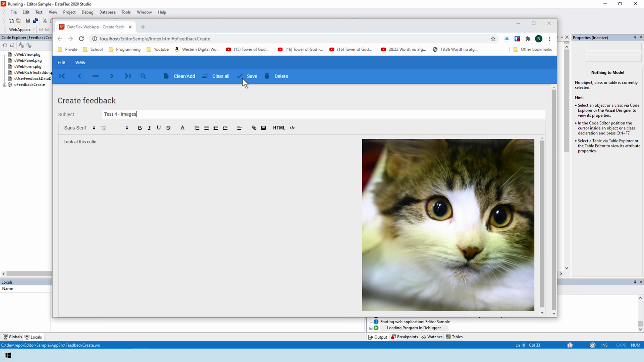Image resolution: width=644 pixels, height=362 pixels.
Task: Click the ordered list icon
Action: click(197, 128)
